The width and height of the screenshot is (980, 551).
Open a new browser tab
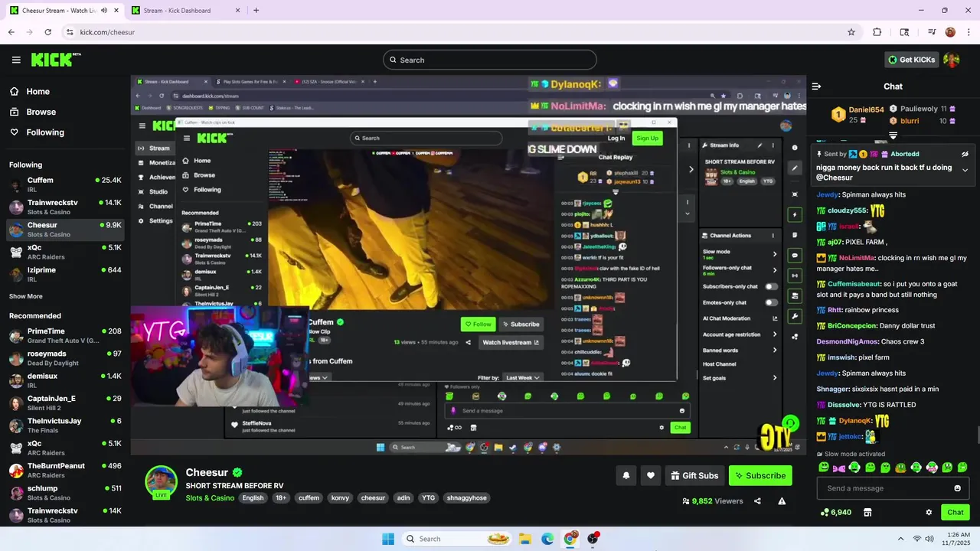pyautogui.click(x=256, y=11)
